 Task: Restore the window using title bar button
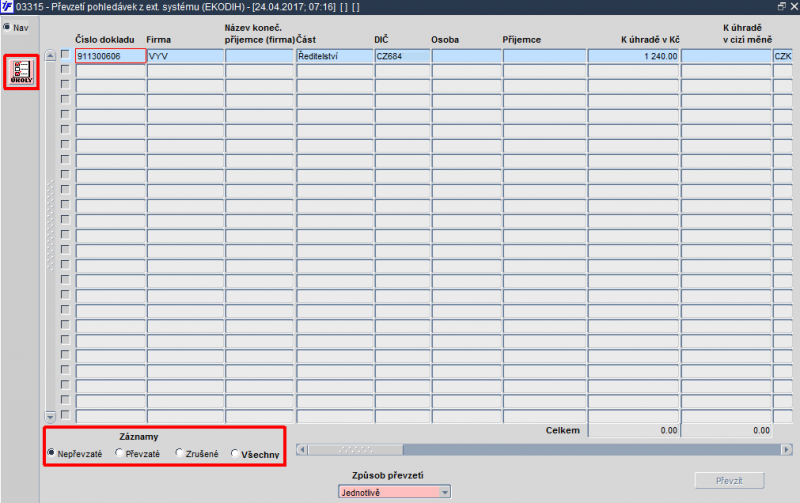point(781,7)
